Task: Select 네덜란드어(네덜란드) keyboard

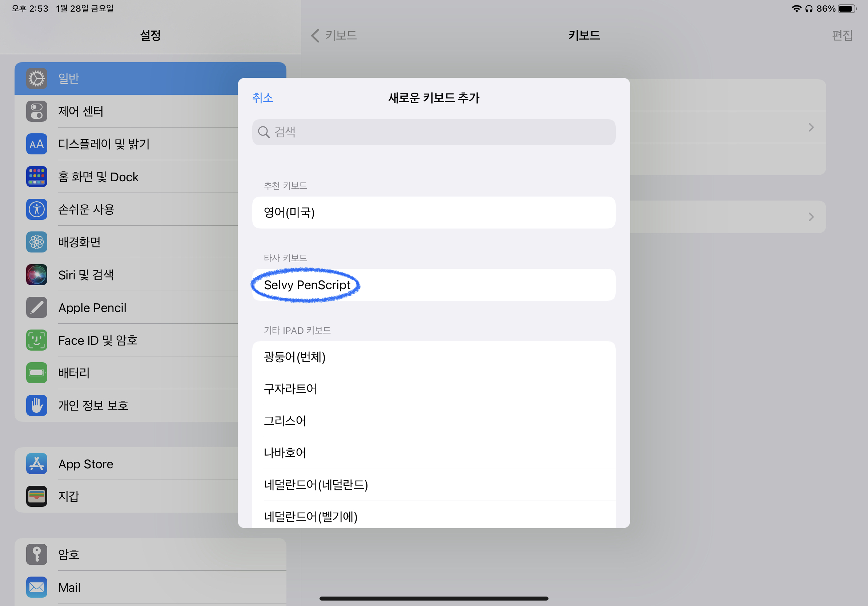Action: [x=434, y=485]
